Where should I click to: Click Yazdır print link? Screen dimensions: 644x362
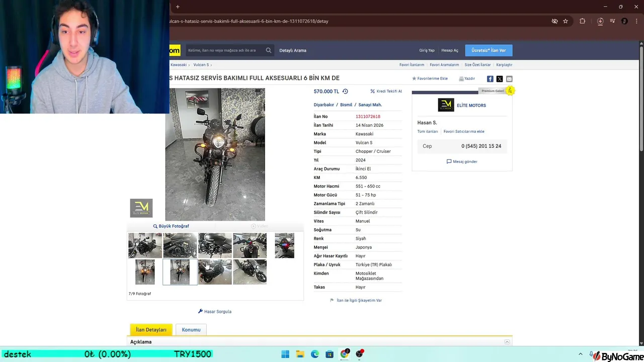pos(467,79)
